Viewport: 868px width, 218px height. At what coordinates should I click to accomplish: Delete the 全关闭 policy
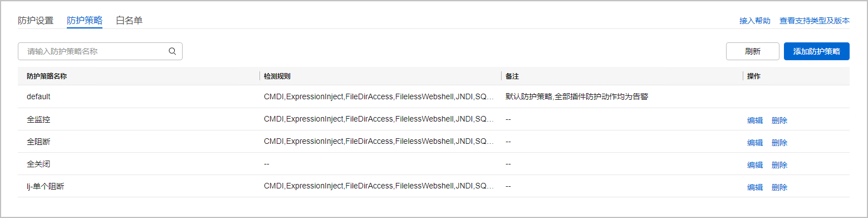pos(779,165)
